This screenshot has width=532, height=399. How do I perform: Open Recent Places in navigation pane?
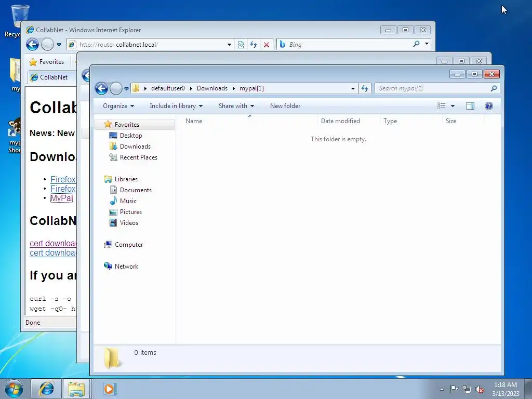138,157
